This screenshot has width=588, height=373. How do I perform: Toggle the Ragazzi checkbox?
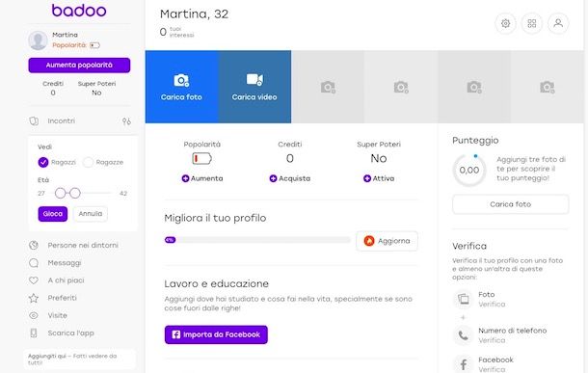[43, 162]
